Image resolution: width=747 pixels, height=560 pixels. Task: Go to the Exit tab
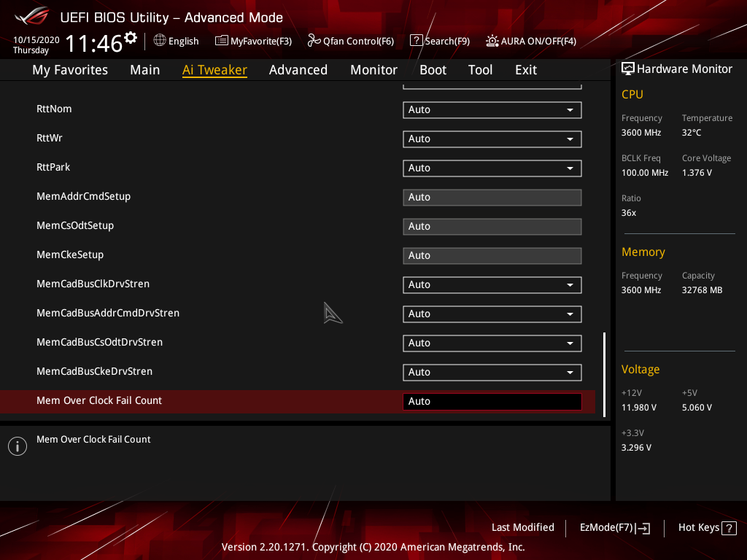coord(526,69)
